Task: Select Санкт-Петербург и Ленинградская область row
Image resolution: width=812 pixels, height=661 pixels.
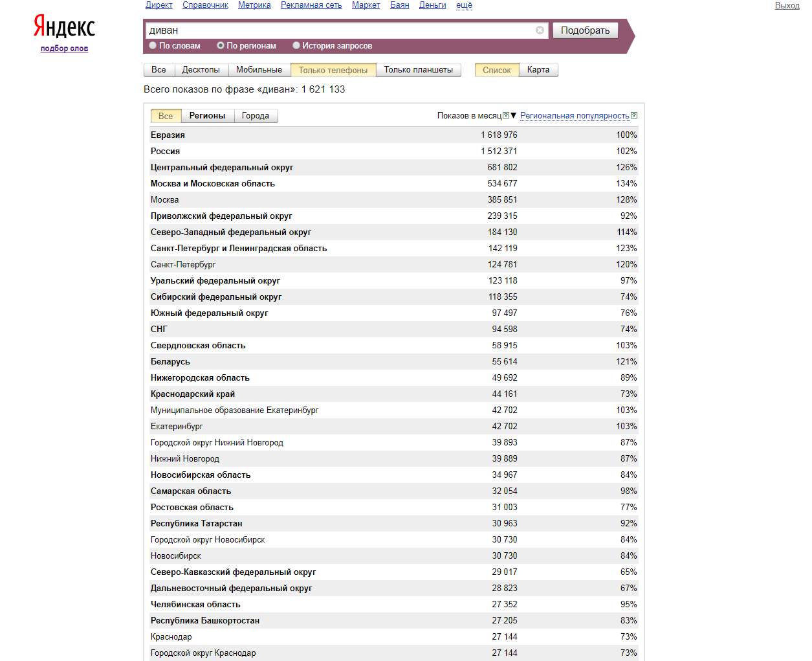Action: point(394,248)
